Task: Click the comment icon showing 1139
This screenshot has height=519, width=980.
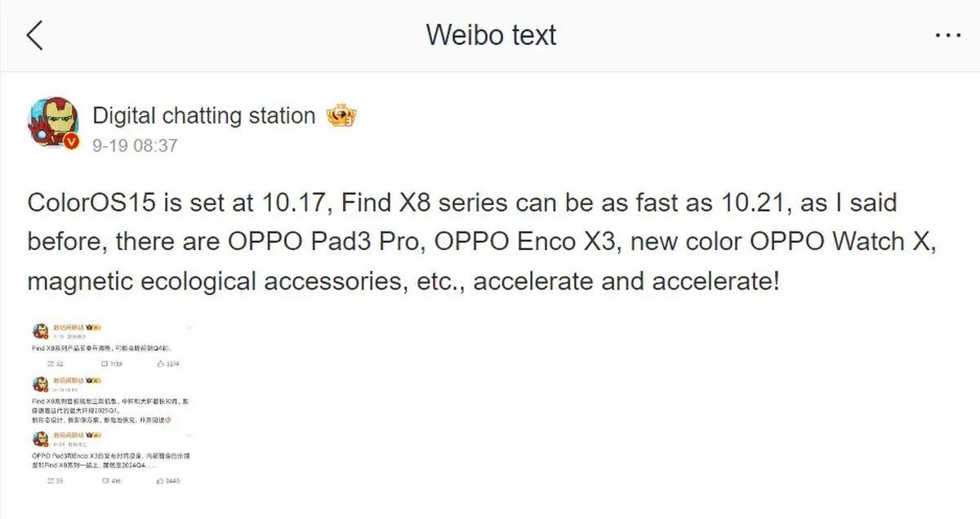Action: point(105,364)
